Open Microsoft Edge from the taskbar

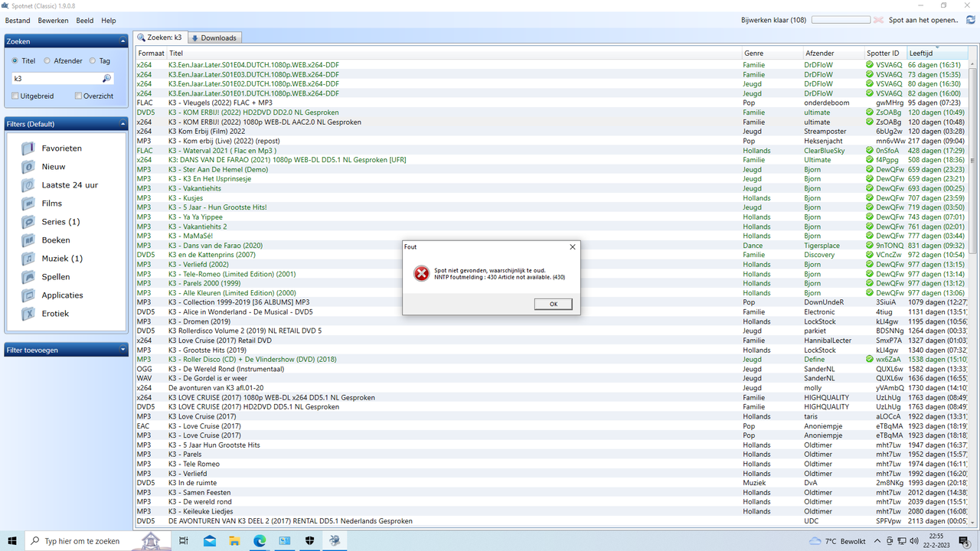pyautogui.click(x=260, y=541)
